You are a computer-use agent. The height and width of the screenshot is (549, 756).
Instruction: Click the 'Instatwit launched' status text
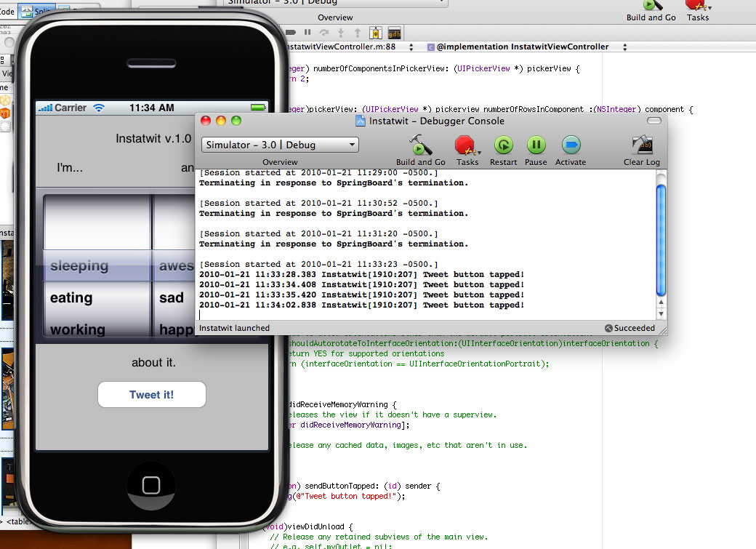point(234,328)
